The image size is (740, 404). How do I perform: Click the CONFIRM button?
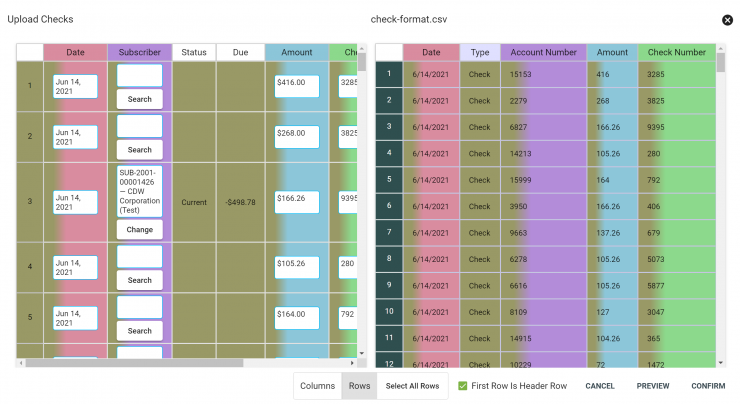[708, 386]
